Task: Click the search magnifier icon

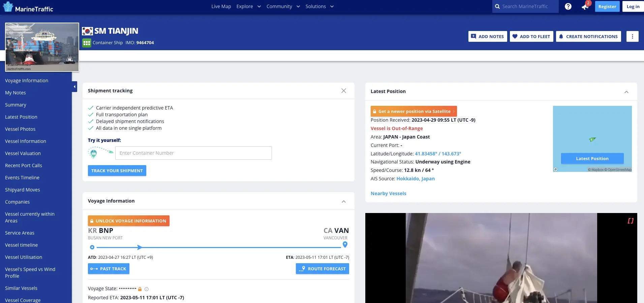Action: 497,6
